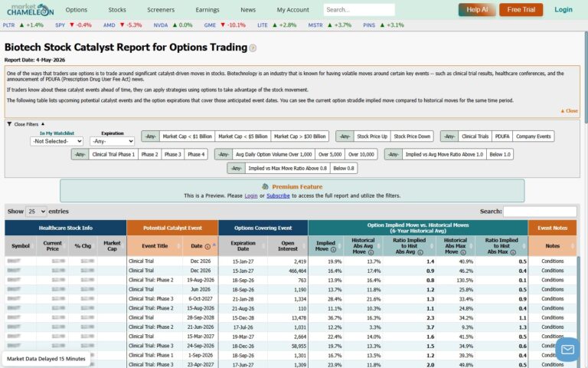
Task: Select Below 0.8 ratio filter
Action: click(344, 168)
